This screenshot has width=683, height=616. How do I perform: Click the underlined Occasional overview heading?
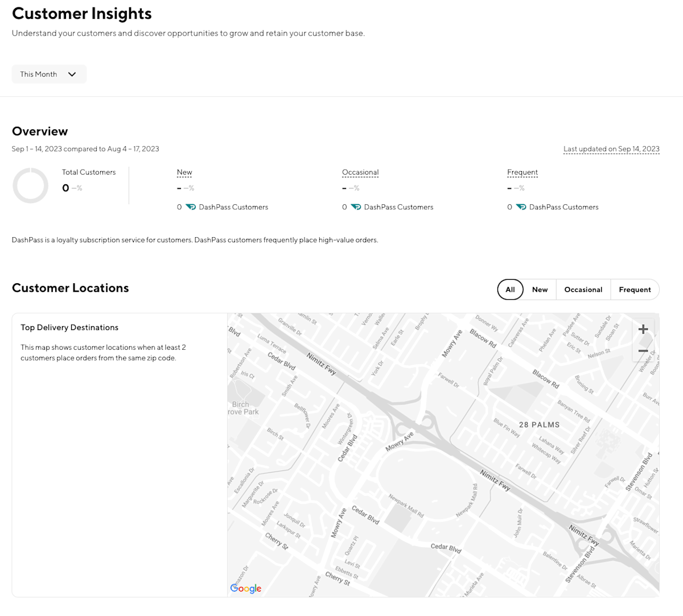click(x=360, y=172)
